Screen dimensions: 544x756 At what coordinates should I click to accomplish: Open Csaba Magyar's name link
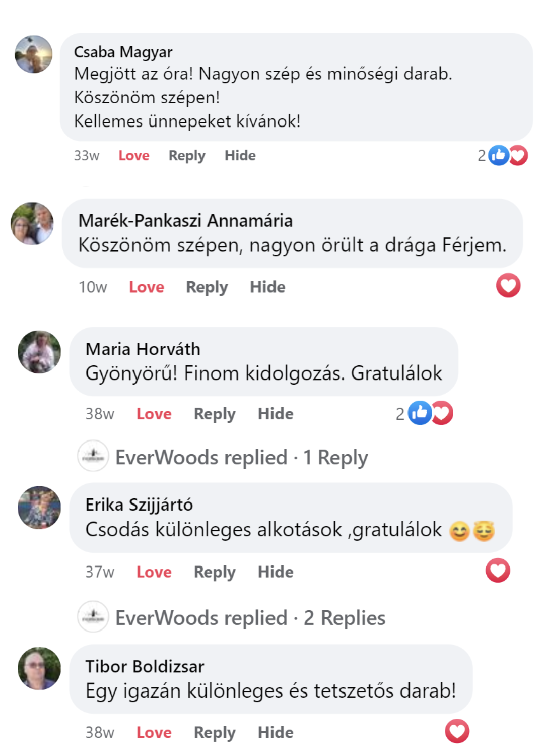tap(123, 52)
